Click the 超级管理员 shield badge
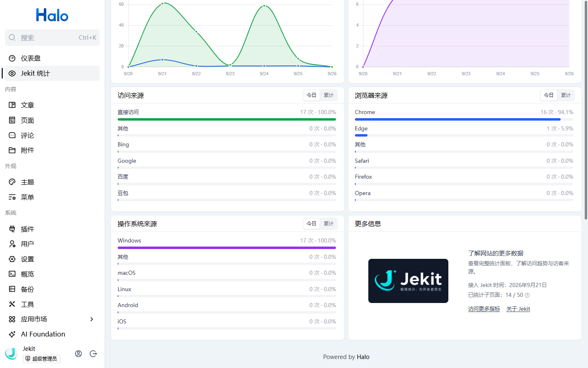This screenshot has width=588, height=368. [42, 359]
